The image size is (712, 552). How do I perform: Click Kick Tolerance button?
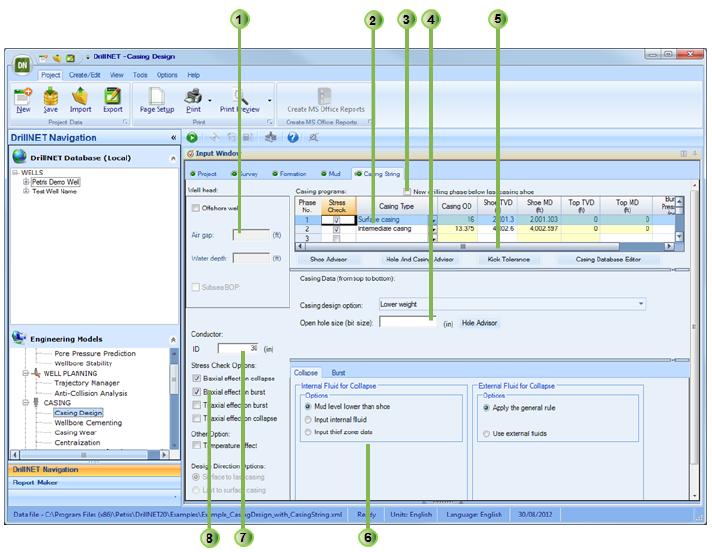pos(509,259)
